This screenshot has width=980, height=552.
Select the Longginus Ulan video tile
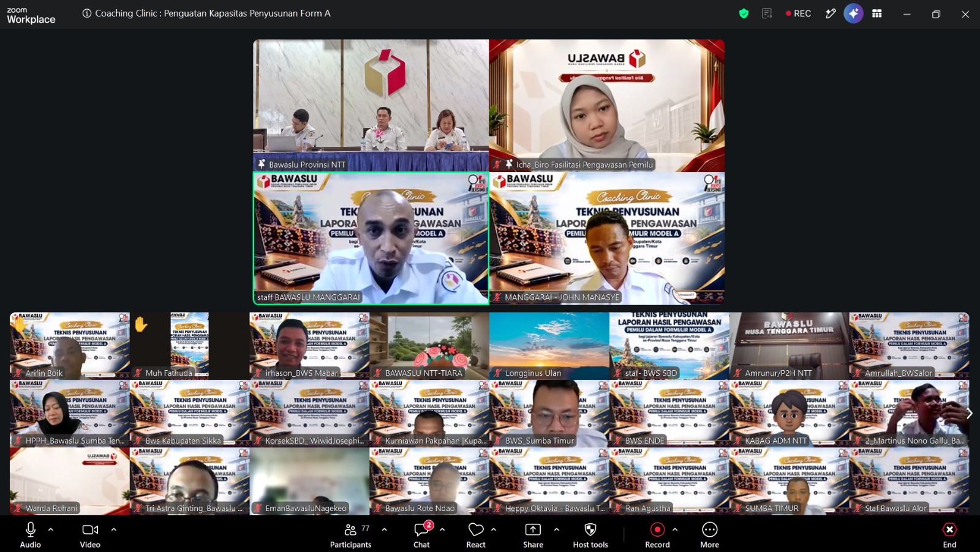point(549,346)
